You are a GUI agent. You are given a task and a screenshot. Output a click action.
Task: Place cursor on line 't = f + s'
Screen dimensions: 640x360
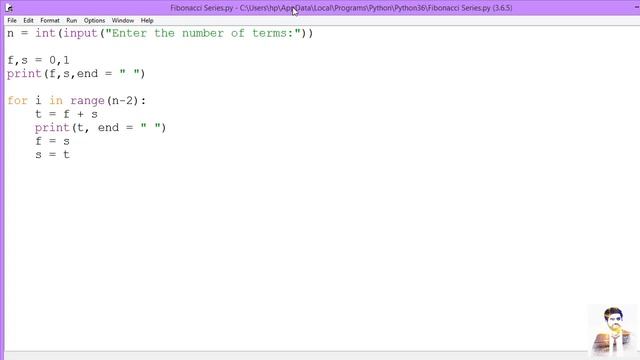(66, 114)
